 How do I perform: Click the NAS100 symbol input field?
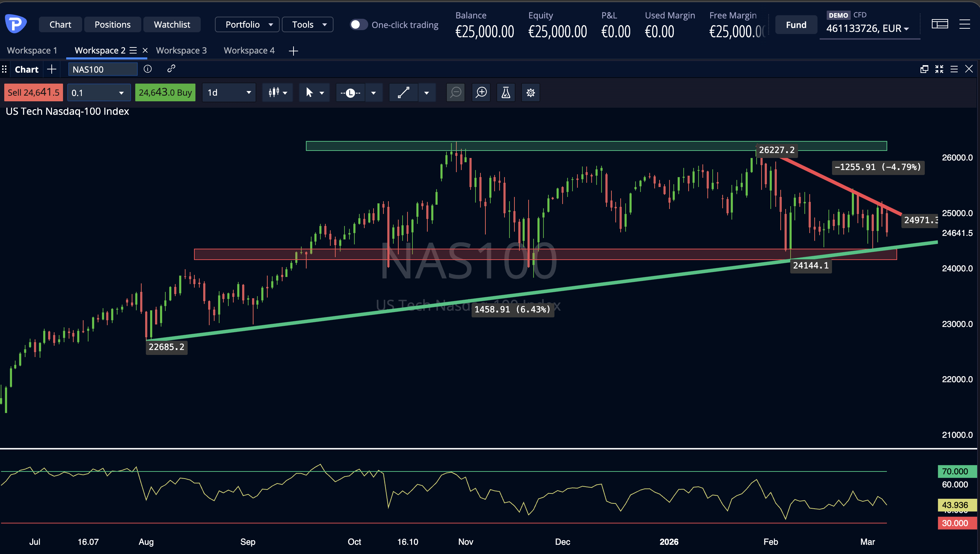(102, 69)
